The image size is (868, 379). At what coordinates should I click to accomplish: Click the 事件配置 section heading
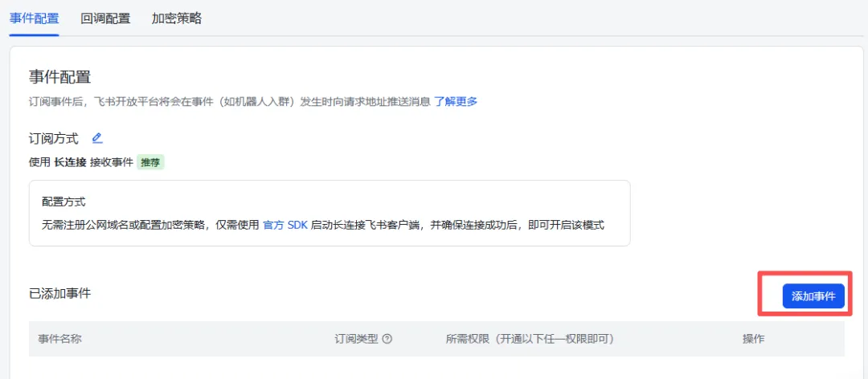[x=59, y=77]
